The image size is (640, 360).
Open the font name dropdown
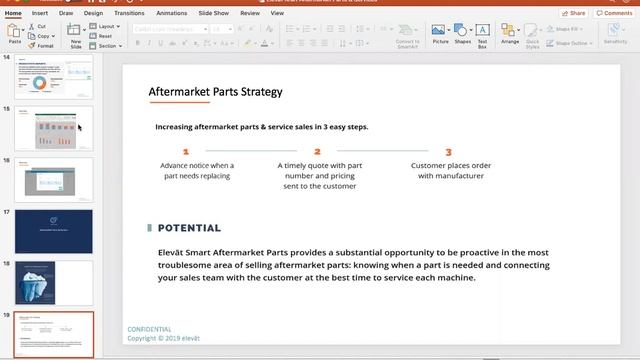pyautogui.click(x=205, y=29)
